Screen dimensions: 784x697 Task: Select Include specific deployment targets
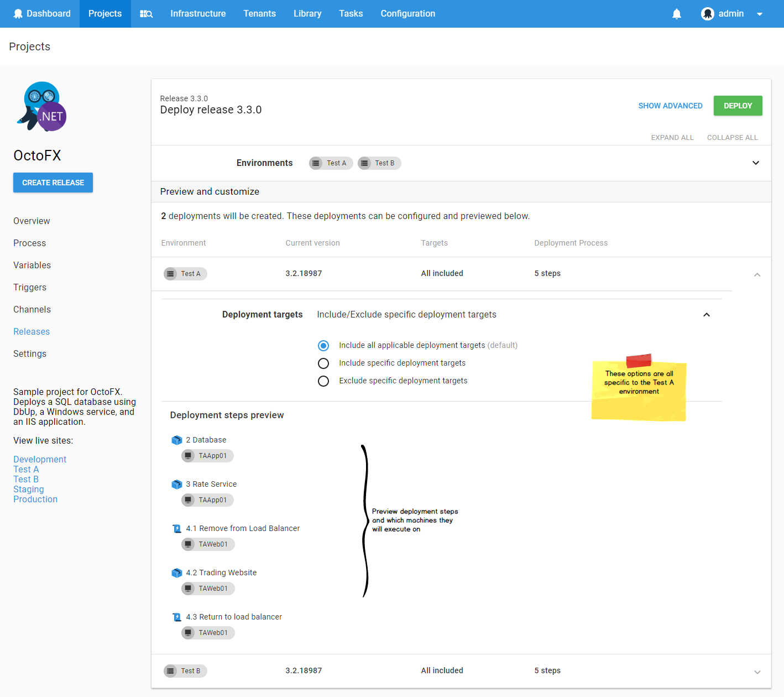323,363
